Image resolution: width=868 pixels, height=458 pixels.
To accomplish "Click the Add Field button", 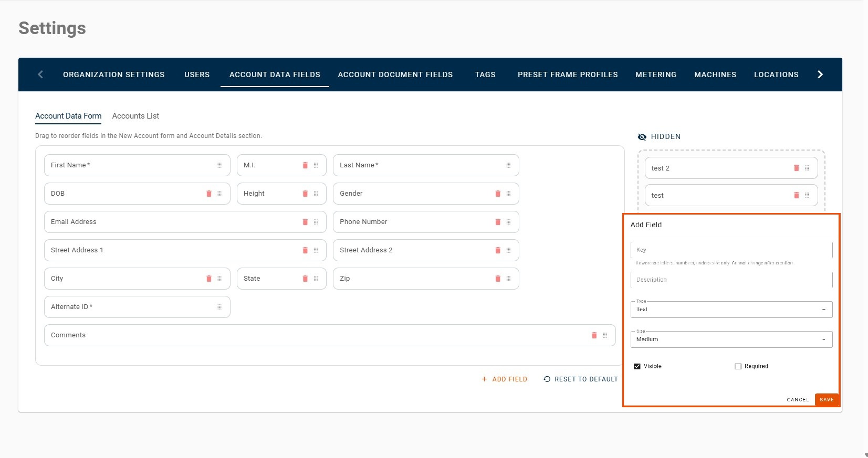I will click(x=504, y=379).
